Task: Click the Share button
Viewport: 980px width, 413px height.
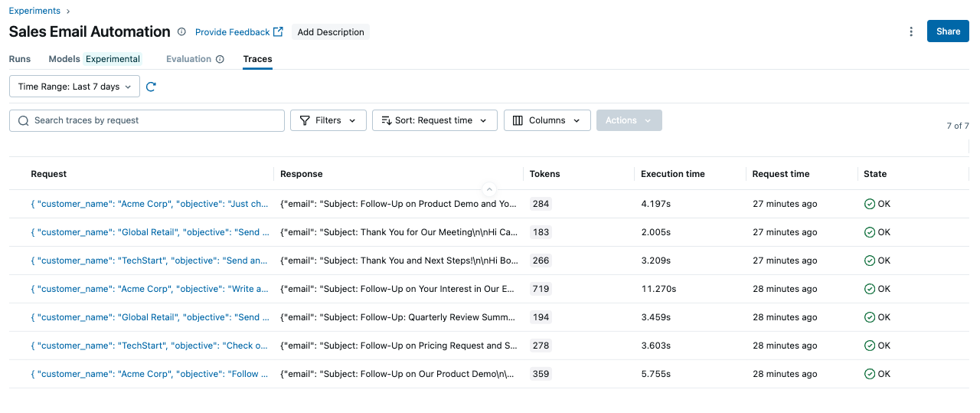Action: pyautogui.click(x=947, y=31)
